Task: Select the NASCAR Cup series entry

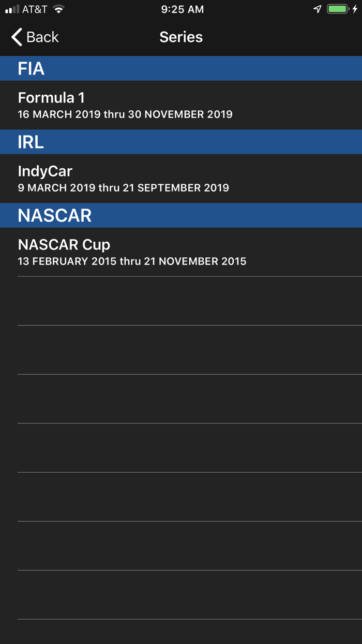Action: pos(181,252)
